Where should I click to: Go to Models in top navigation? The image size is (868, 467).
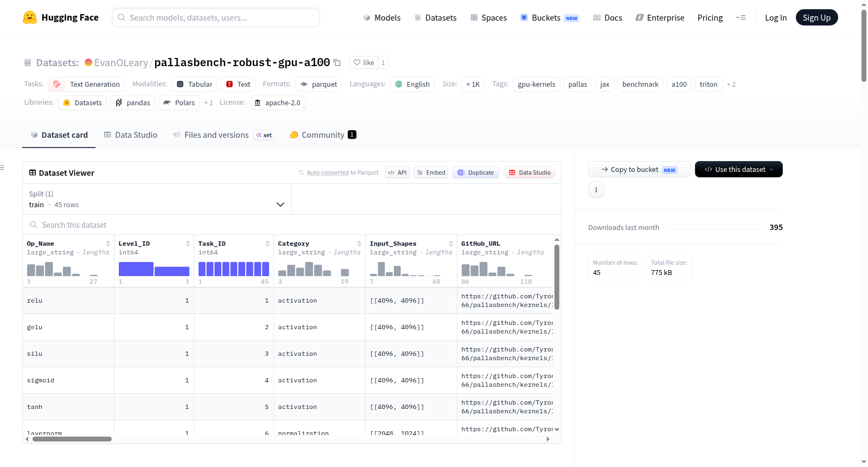(382, 17)
